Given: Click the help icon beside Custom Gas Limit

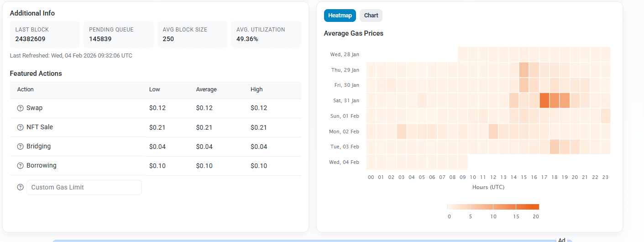Looking at the screenshot, I should pyautogui.click(x=20, y=187).
